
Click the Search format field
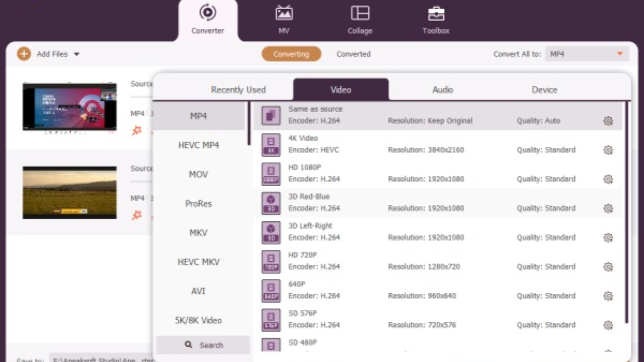(x=203, y=345)
